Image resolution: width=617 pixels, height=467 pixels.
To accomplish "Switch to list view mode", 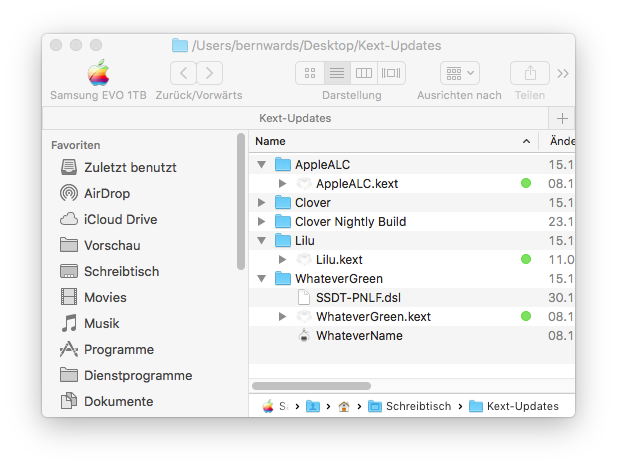I will 337,73.
